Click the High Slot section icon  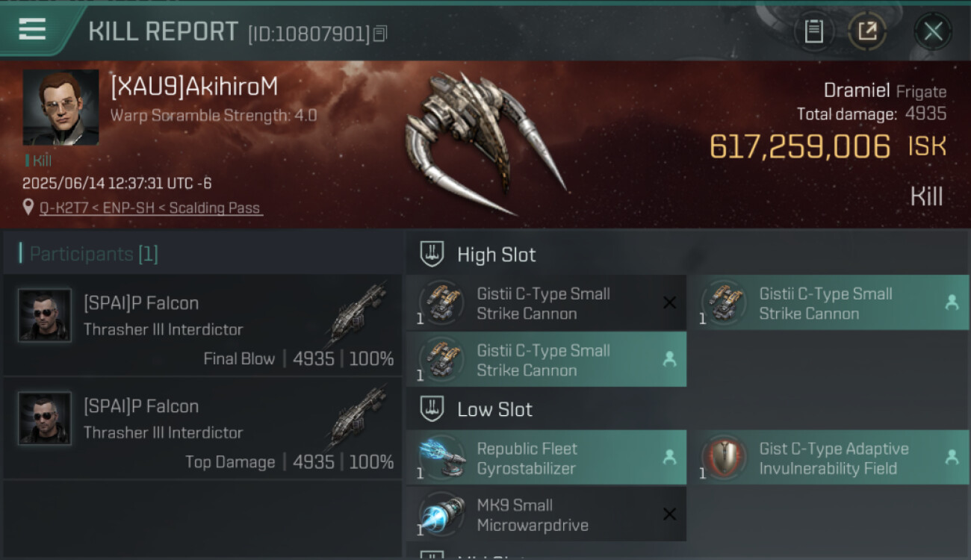432,255
